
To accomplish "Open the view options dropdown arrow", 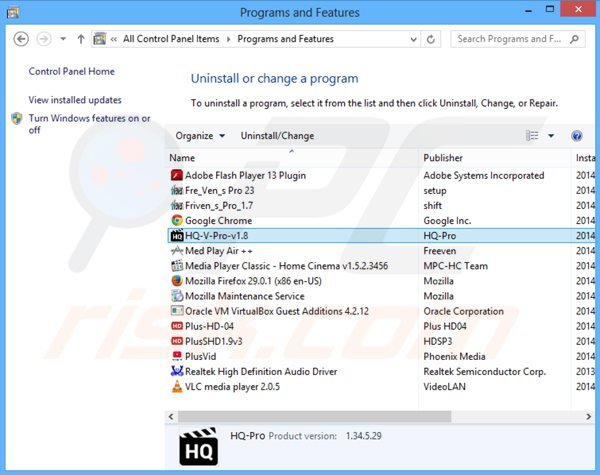I will pos(551,136).
